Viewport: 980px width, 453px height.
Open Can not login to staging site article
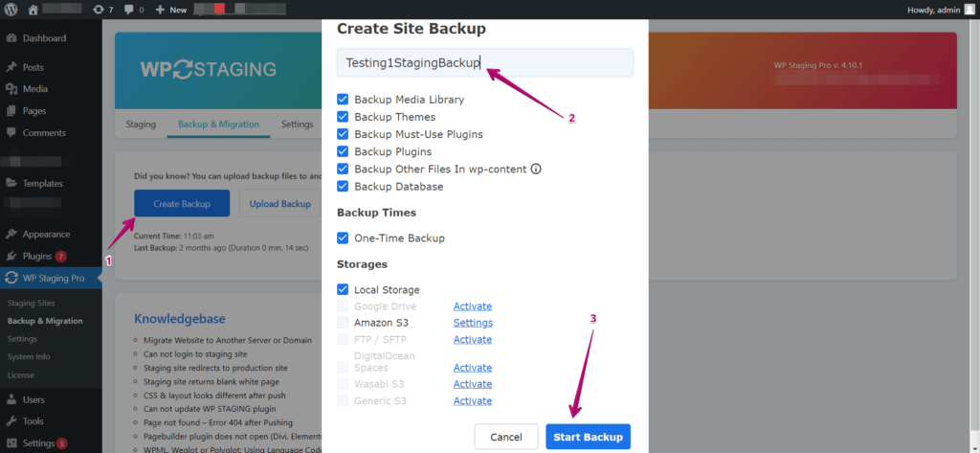click(196, 354)
